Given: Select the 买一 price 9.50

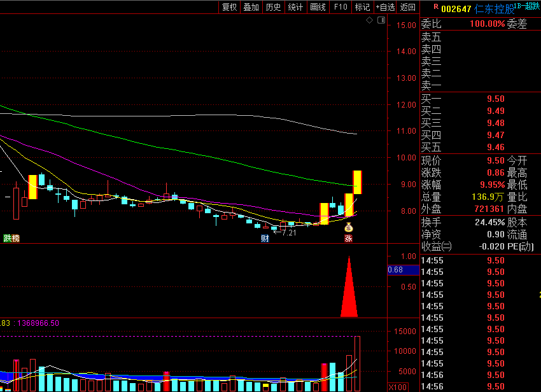Looking at the screenshot, I should tap(495, 99).
